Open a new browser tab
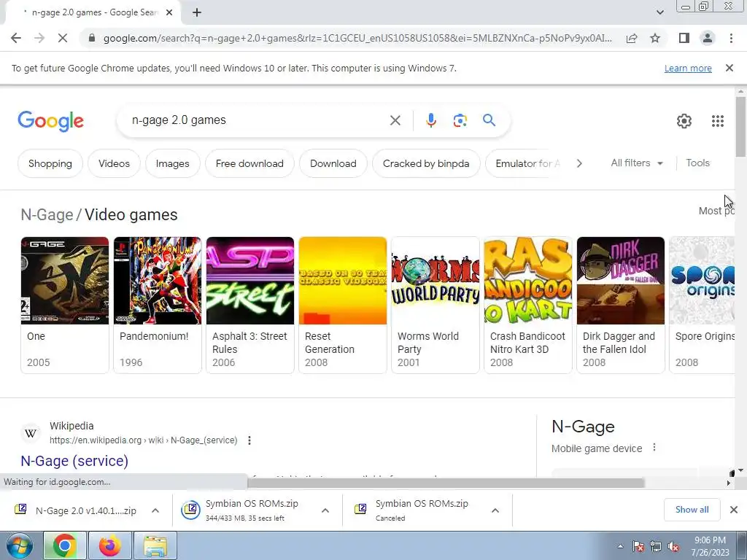Screen dimensions: 747x560 (197, 12)
